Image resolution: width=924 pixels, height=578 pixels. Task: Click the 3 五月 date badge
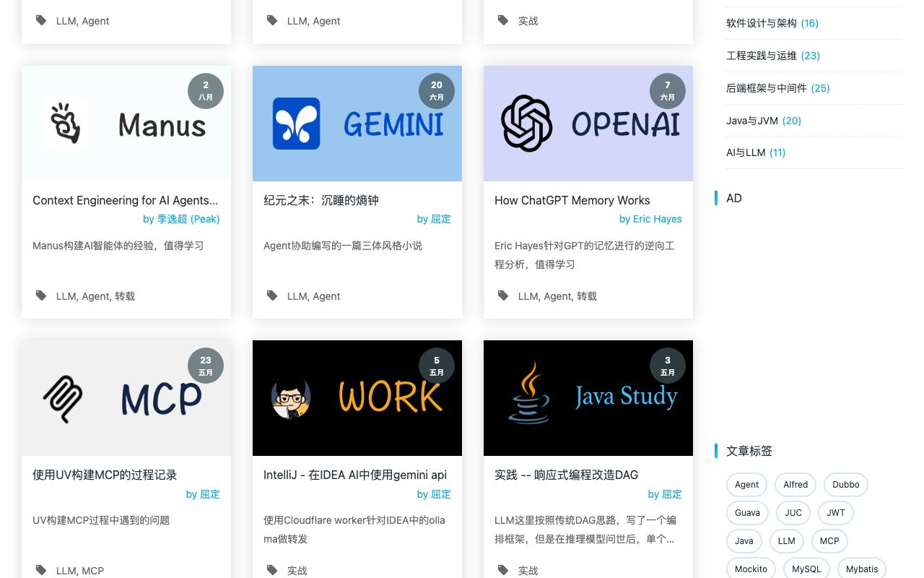668,366
